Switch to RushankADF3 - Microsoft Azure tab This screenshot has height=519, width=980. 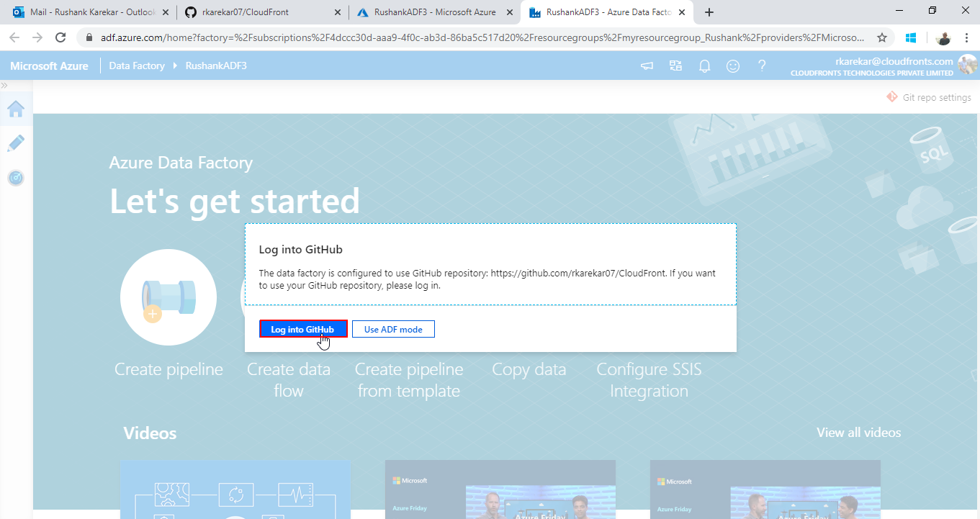(x=434, y=12)
